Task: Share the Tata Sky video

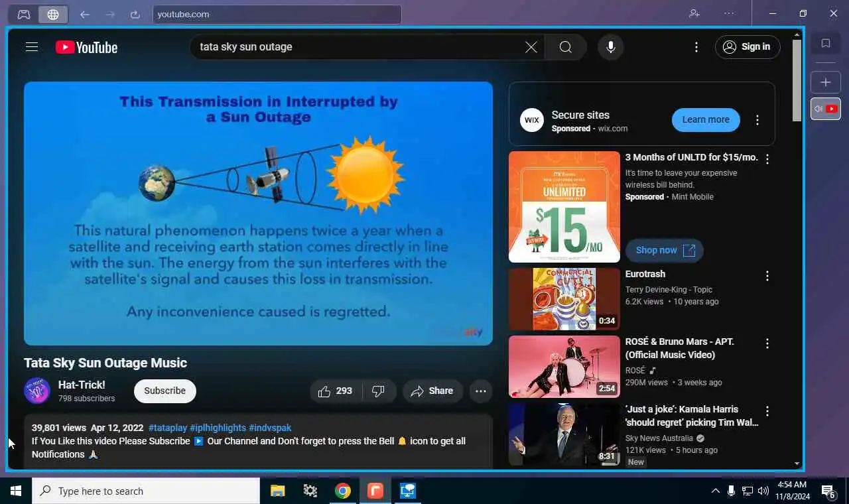Action: pos(432,391)
